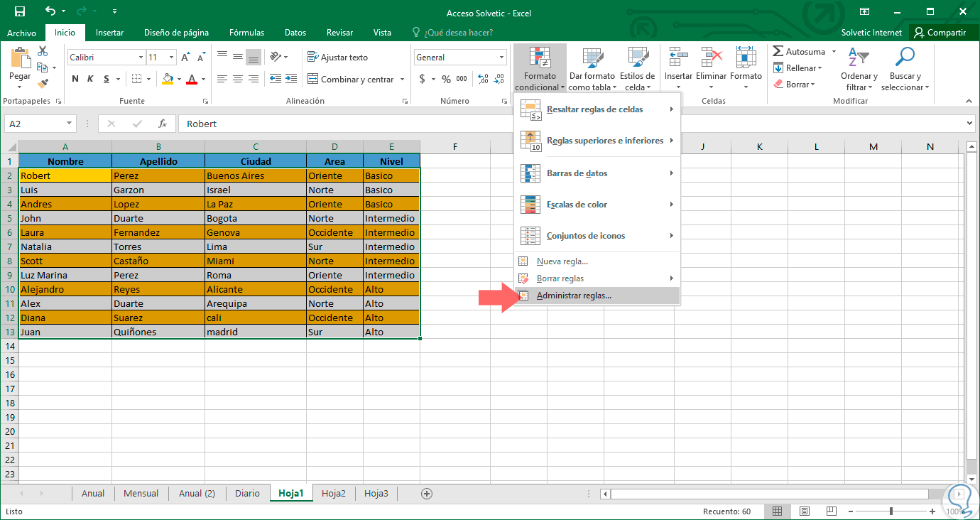Click the Insert function fx icon
The image size is (980, 520).
tap(162, 124)
